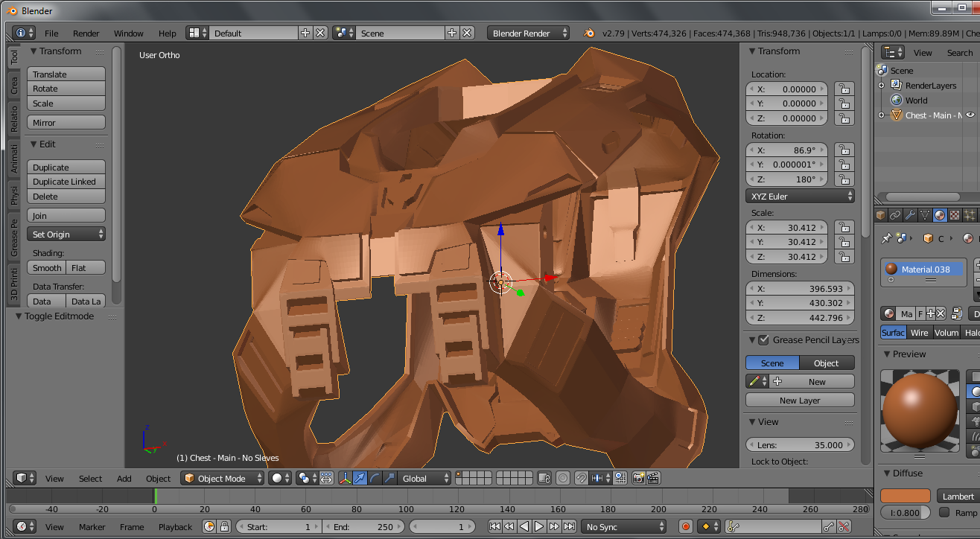
Task: Select the translate manipulator arrow icon
Action: pos(360,478)
